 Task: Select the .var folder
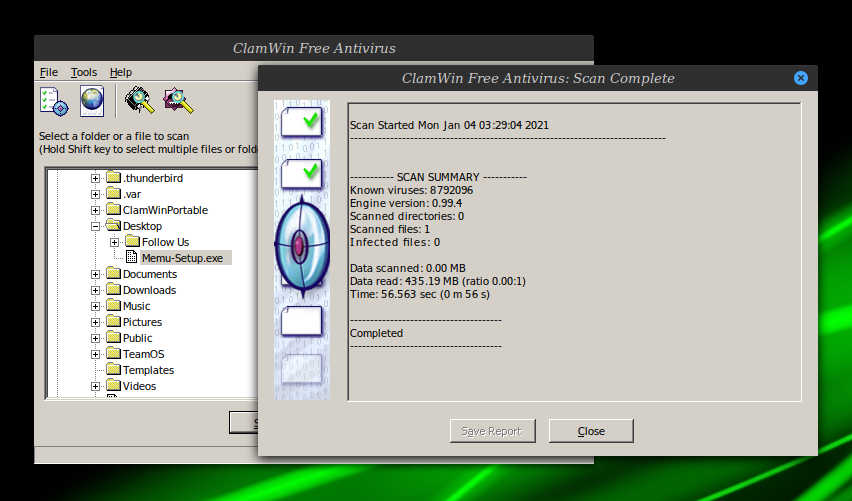(131, 194)
